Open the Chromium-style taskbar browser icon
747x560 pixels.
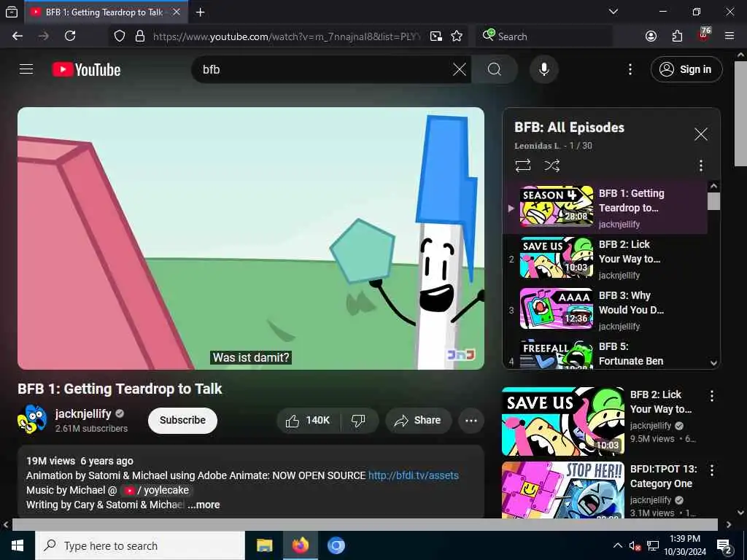tap(336, 545)
